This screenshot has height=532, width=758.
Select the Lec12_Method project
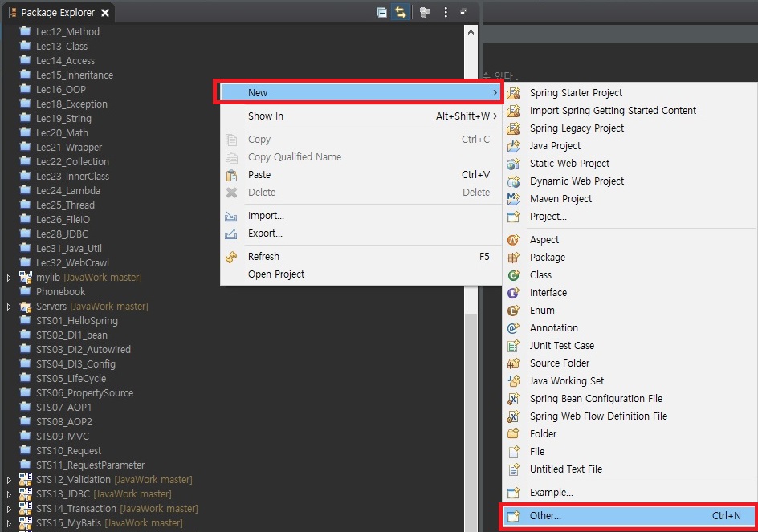67,32
